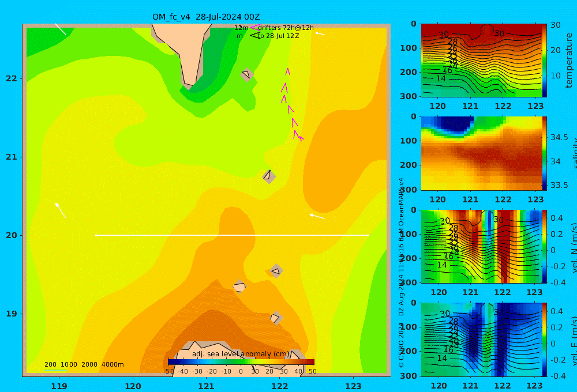577x392 pixels.
Task: Click the 300 depth tick of temperature panel
Action: click(409, 96)
